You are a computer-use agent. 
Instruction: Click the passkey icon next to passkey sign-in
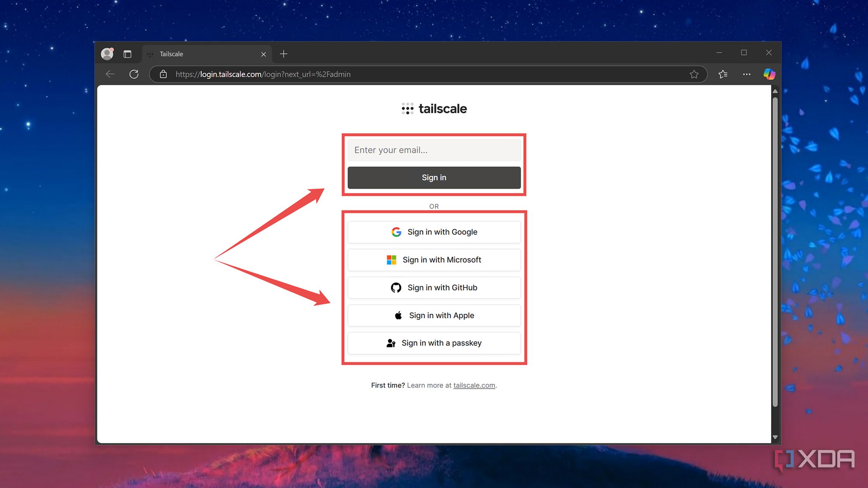pos(390,343)
